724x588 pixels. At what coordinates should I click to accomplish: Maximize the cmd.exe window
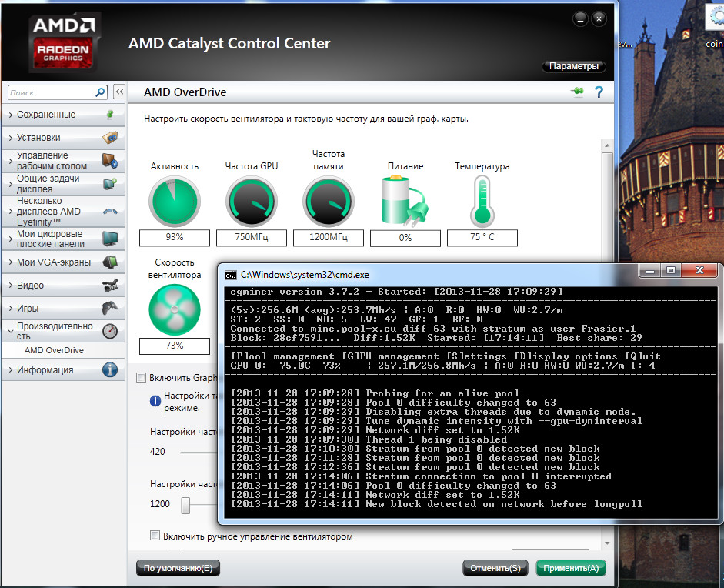[x=671, y=270]
